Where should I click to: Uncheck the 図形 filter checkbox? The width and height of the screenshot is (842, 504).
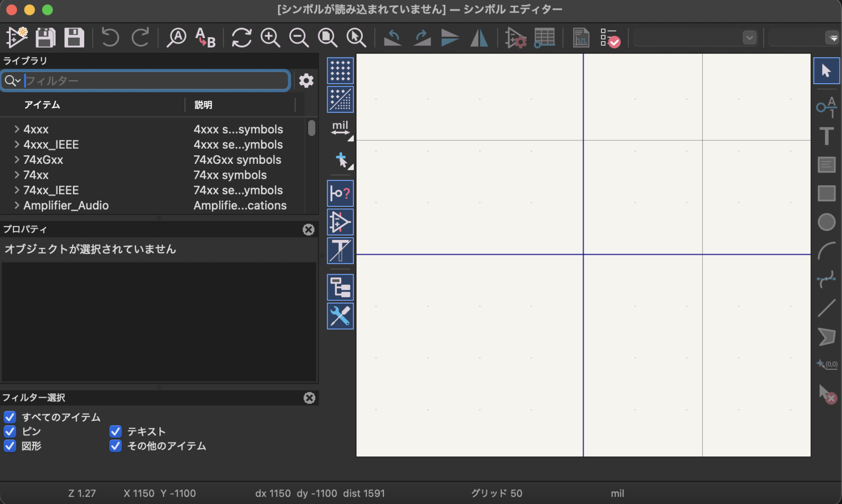point(10,446)
